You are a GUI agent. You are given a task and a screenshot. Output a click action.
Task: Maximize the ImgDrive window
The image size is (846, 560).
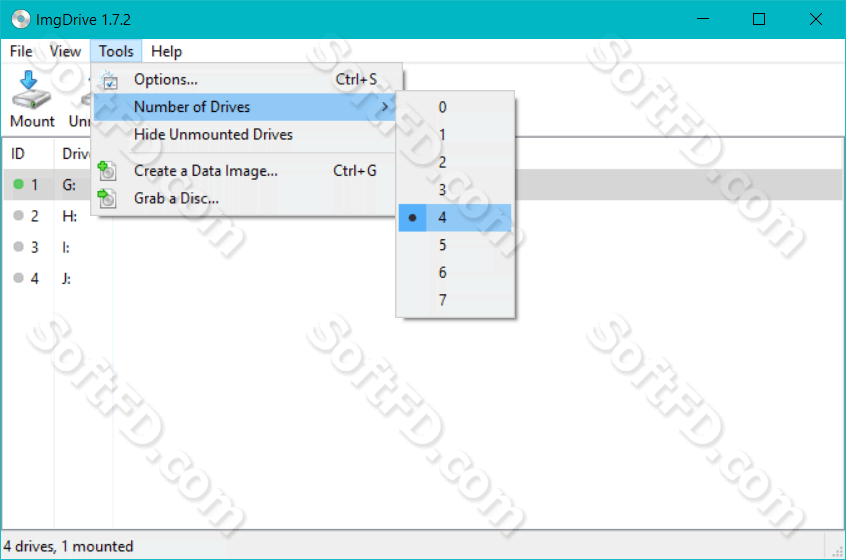759,19
